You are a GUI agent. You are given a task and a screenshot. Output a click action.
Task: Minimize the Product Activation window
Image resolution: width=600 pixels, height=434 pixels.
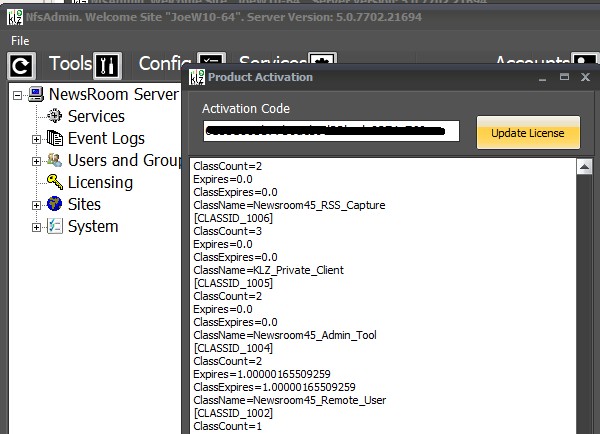pos(542,78)
